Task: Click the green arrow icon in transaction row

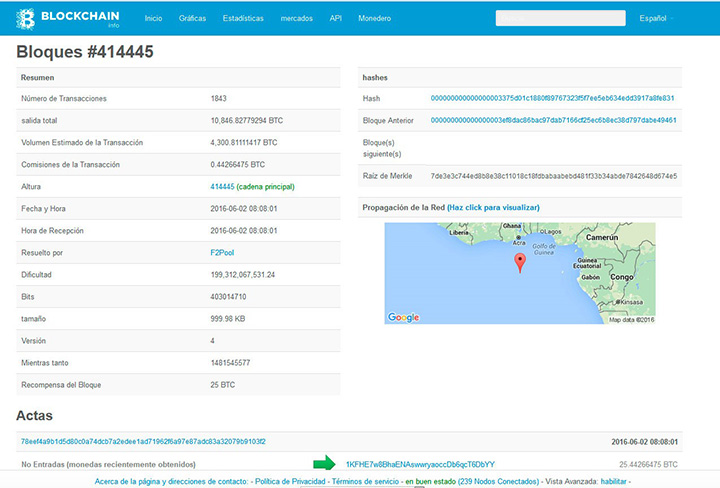Action: coord(324,464)
